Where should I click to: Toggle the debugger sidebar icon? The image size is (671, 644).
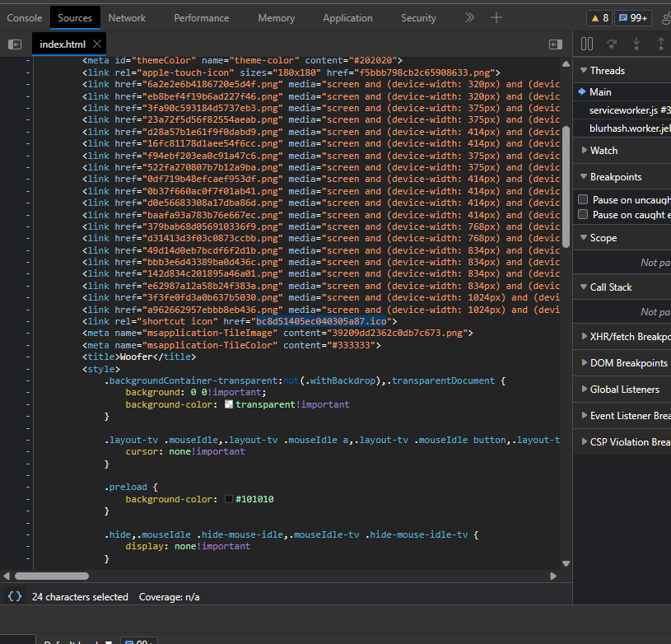[556, 44]
